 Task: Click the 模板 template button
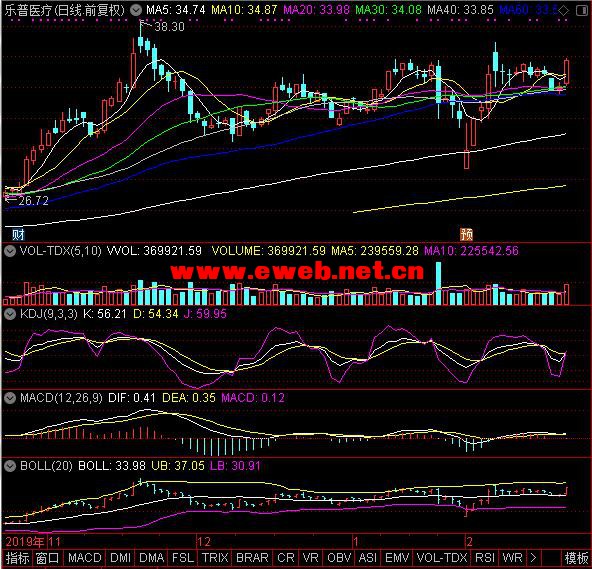click(576, 558)
